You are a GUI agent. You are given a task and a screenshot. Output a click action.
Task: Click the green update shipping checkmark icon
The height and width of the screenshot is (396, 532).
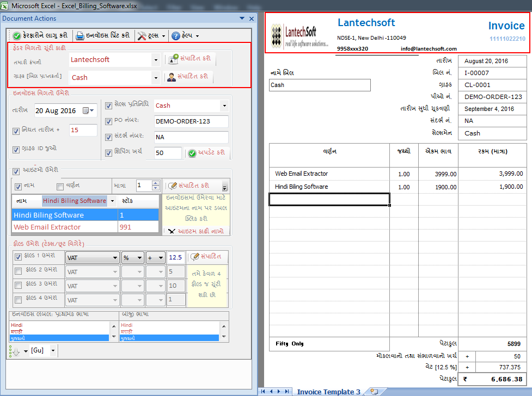point(192,153)
